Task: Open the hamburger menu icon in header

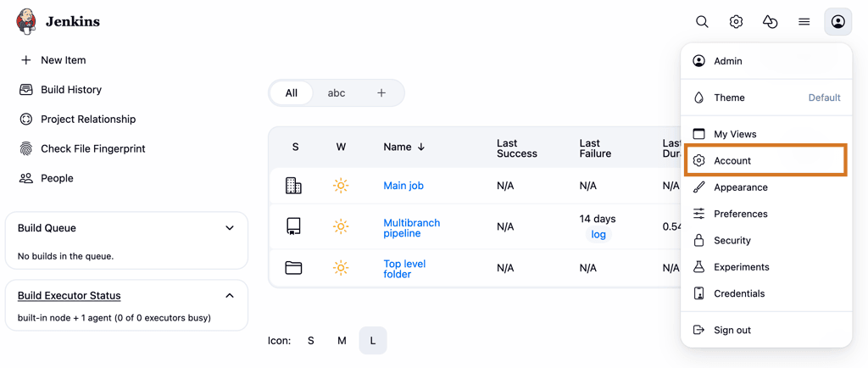Action: pyautogui.click(x=804, y=22)
